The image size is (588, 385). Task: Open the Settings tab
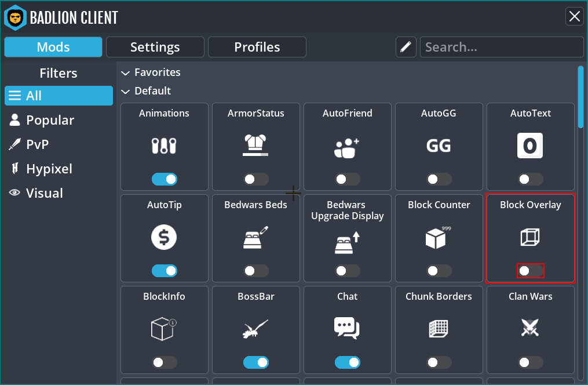[155, 47]
